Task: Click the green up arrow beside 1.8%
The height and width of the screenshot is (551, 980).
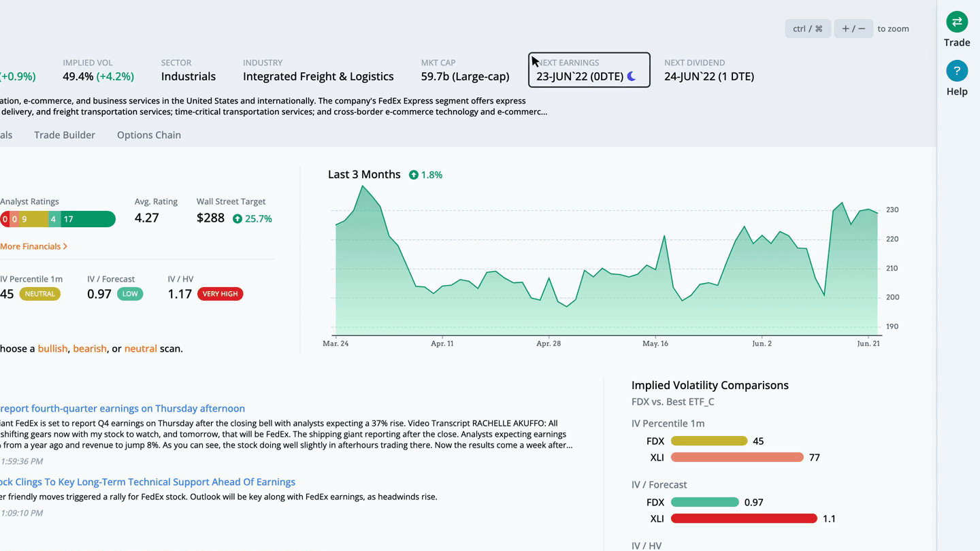Action: point(414,175)
